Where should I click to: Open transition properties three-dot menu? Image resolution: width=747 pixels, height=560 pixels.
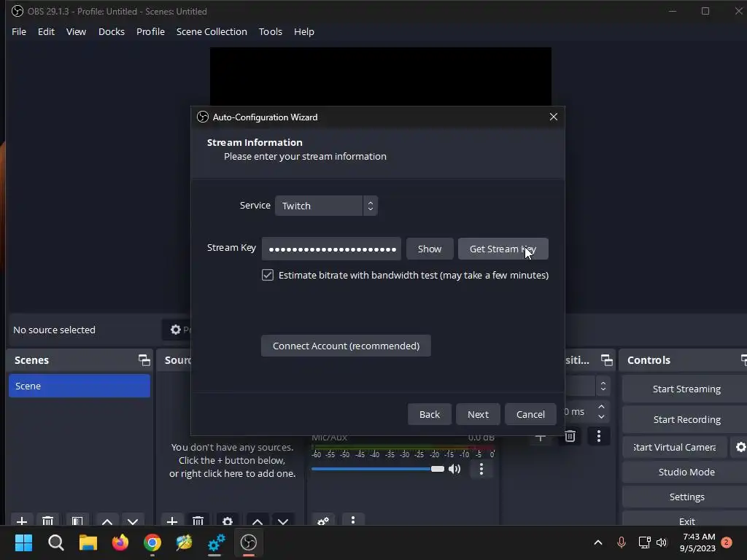click(599, 436)
